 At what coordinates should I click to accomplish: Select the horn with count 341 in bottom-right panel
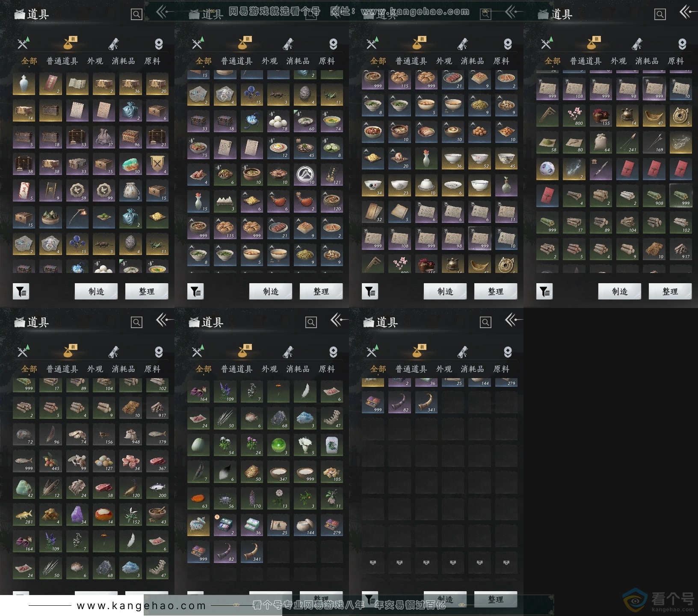[426, 403]
